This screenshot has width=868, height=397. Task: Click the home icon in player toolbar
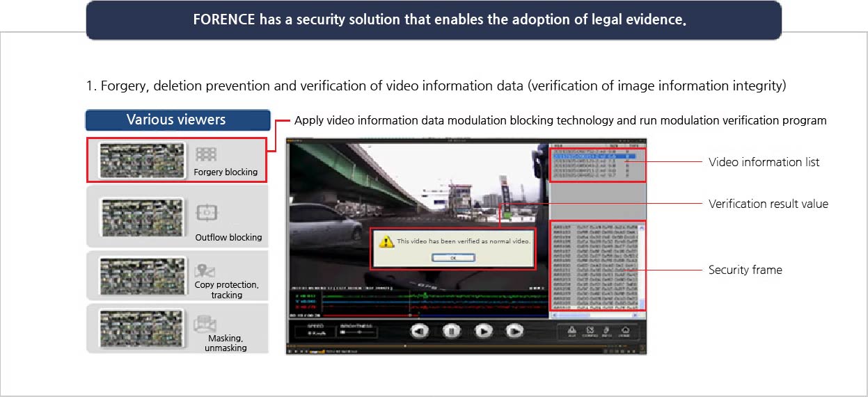coord(624,332)
